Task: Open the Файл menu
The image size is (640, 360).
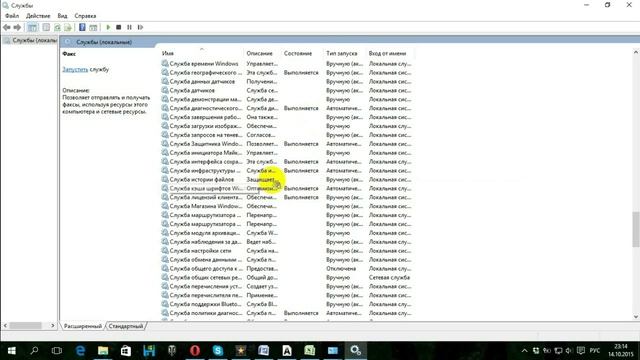Action: tap(12, 16)
